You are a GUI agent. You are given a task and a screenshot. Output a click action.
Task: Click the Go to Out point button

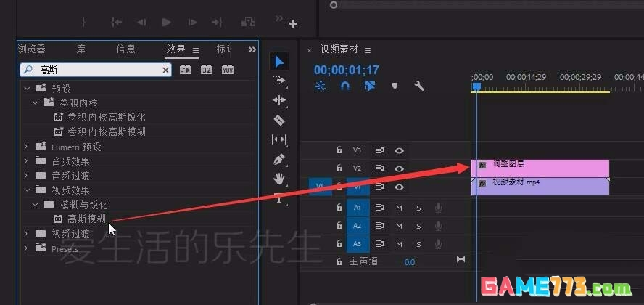tap(217, 23)
